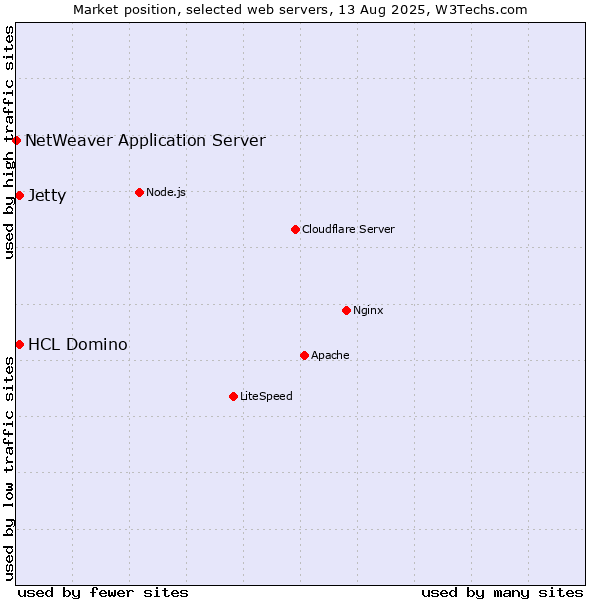Click the 'used by low traffic sites' axis label
The image size is (600, 600).
pyautogui.click(x=9, y=469)
